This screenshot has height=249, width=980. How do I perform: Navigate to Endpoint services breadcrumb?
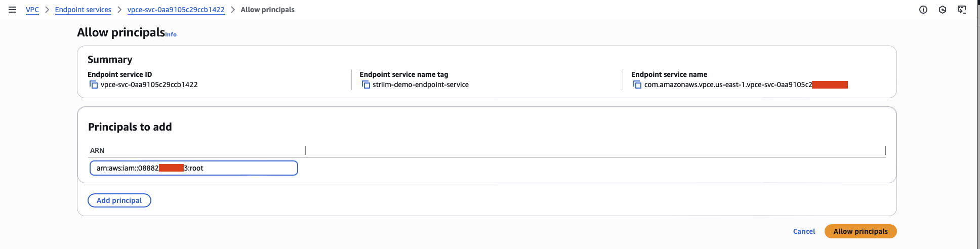pos(83,10)
